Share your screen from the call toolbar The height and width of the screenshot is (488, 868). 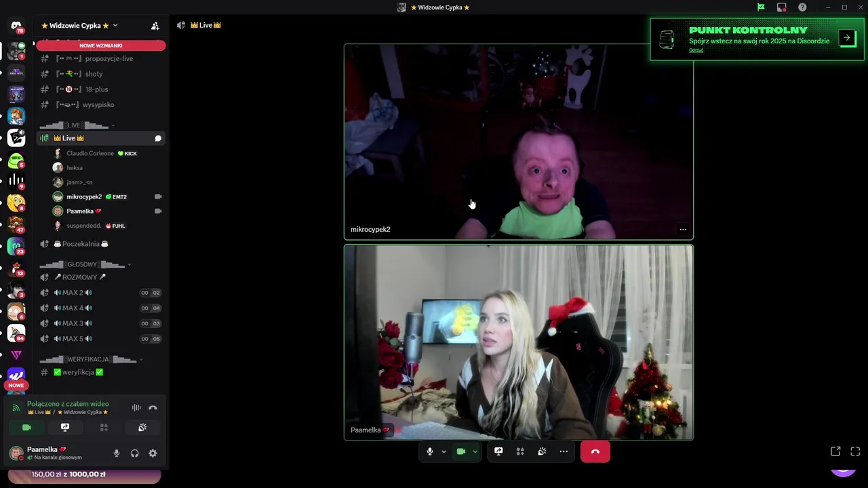[x=498, y=451]
